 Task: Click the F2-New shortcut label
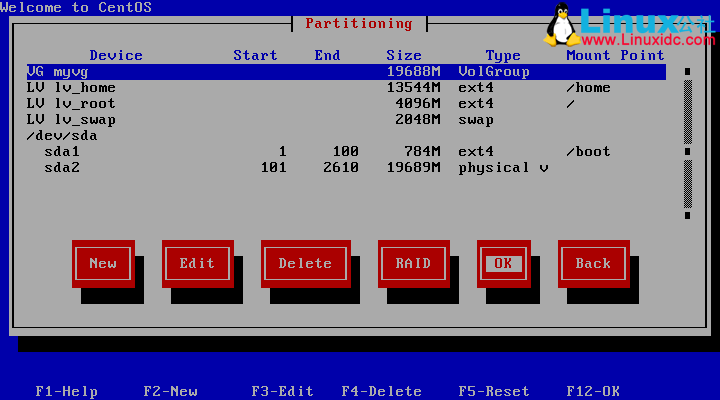click(170, 391)
